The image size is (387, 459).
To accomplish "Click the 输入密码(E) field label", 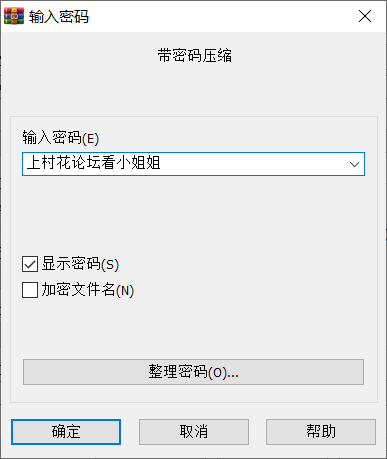I will pos(61,137).
